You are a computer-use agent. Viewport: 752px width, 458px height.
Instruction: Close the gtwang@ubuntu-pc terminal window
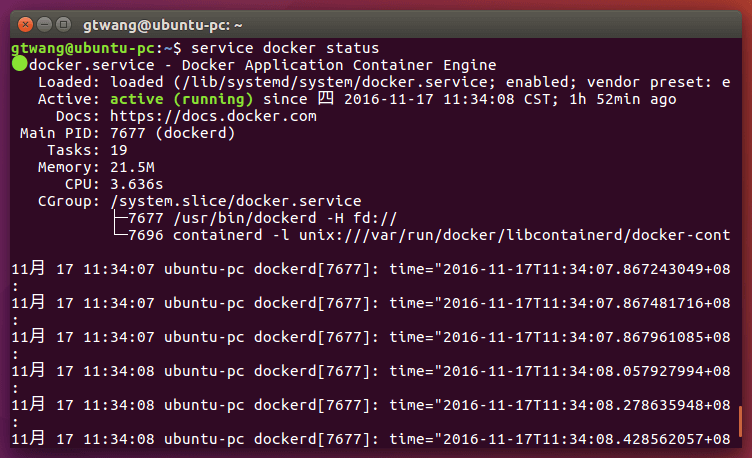[25, 24]
